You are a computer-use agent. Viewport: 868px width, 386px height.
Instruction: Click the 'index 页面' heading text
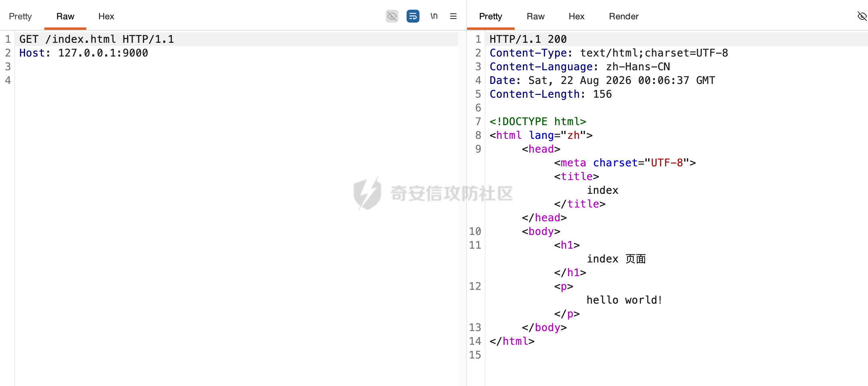coord(616,259)
